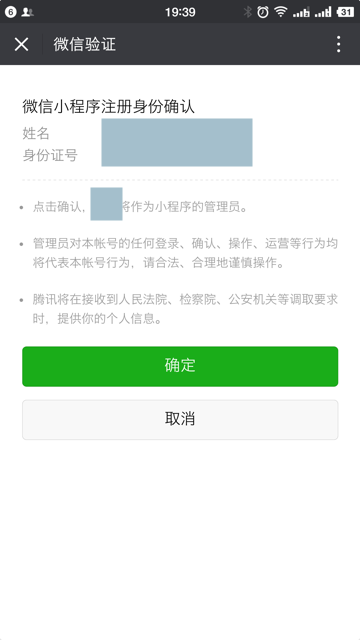The width and height of the screenshot is (360, 640).
Task: Tap the first cellular signal icon
Action: [x=301, y=13]
